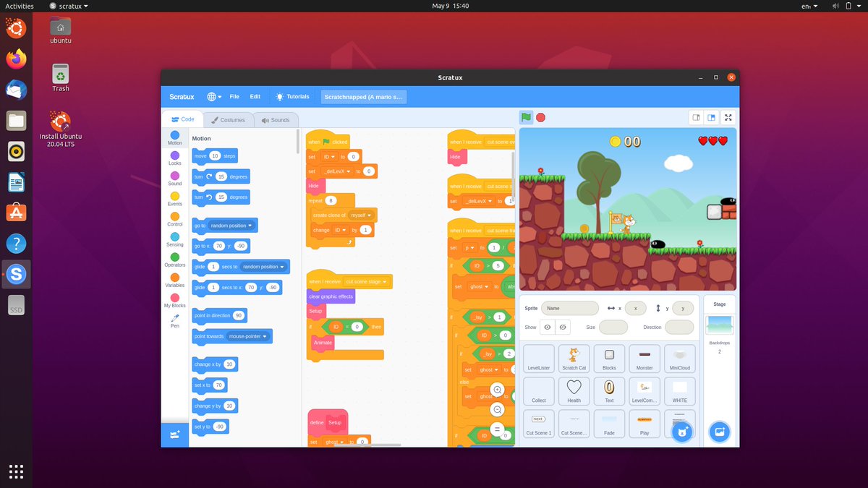Edit the project title field
868x488 pixels.
364,97
